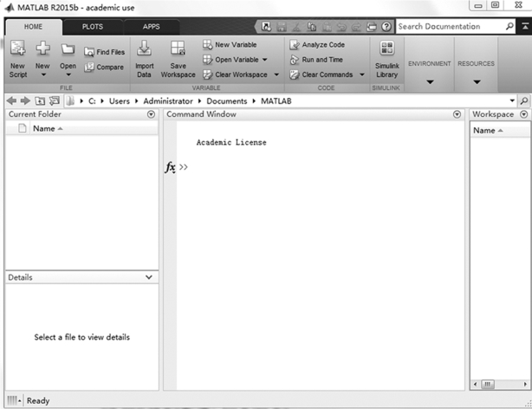Click the Find Files icon
The width and height of the screenshot is (532, 409).
[x=104, y=52]
